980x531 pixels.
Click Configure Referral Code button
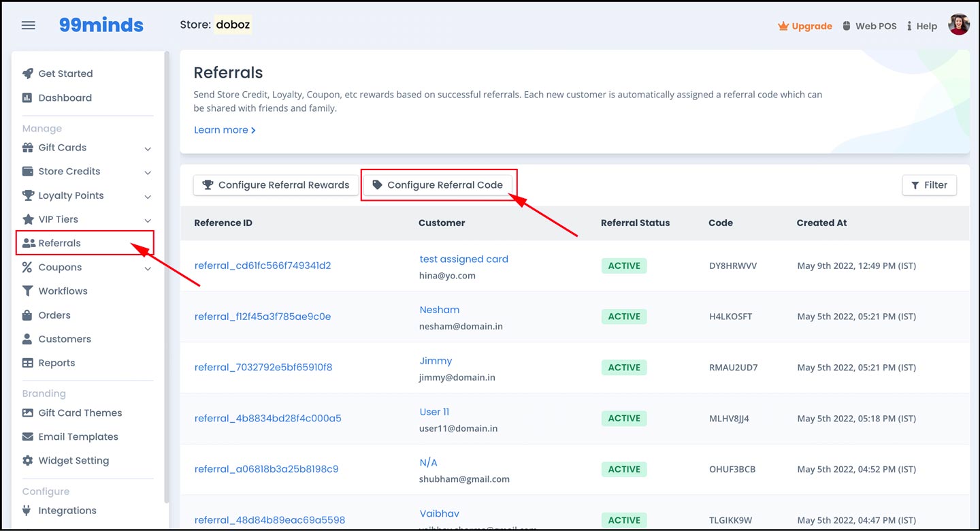[x=438, y=184]
